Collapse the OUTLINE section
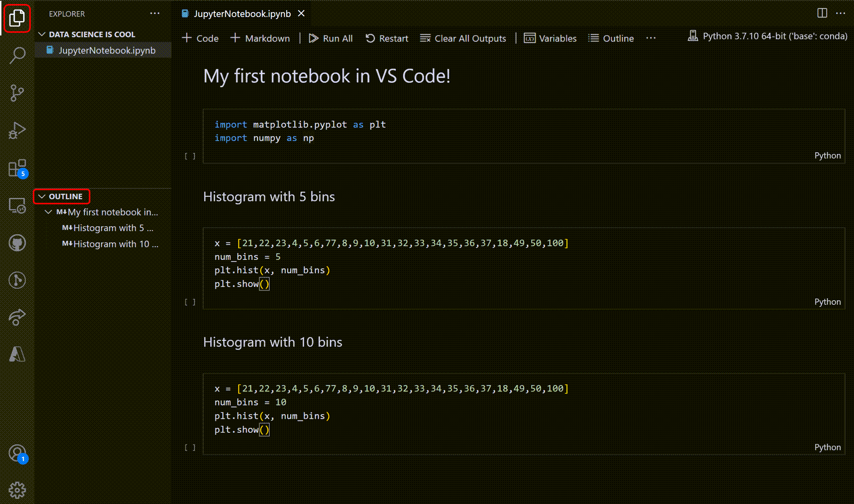This screenshot has width=854, height=504. pyautogui.click(x=42, y=196)
